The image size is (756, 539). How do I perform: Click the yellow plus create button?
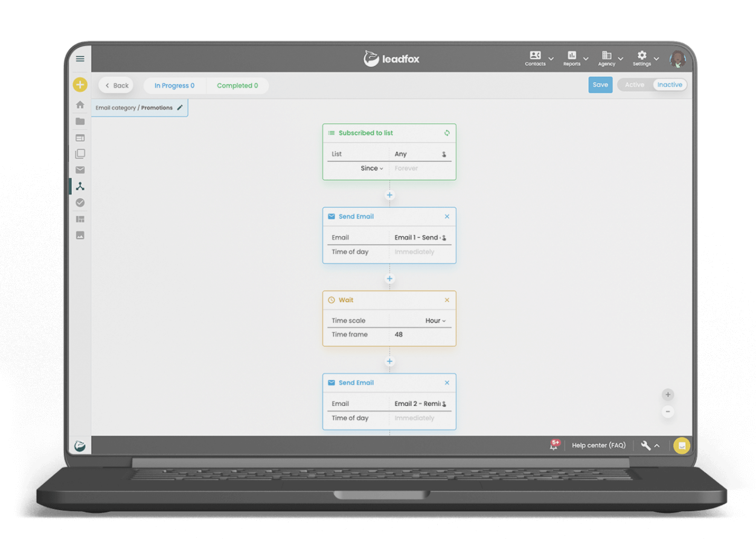80,85
